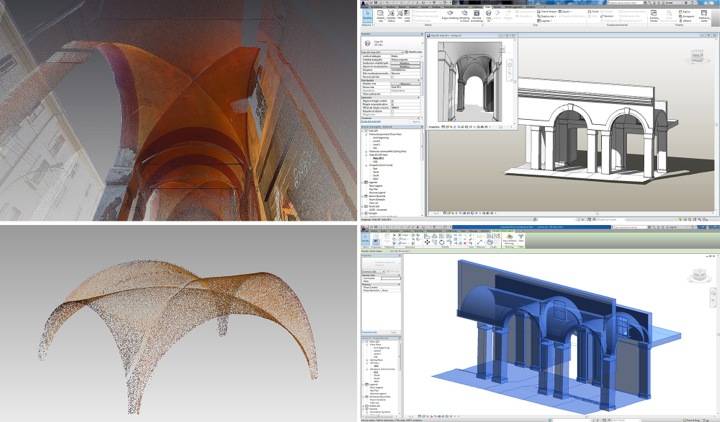Close the upper Properties palette
This screenshot has width=720, height=422.
(x=422, y=34)
